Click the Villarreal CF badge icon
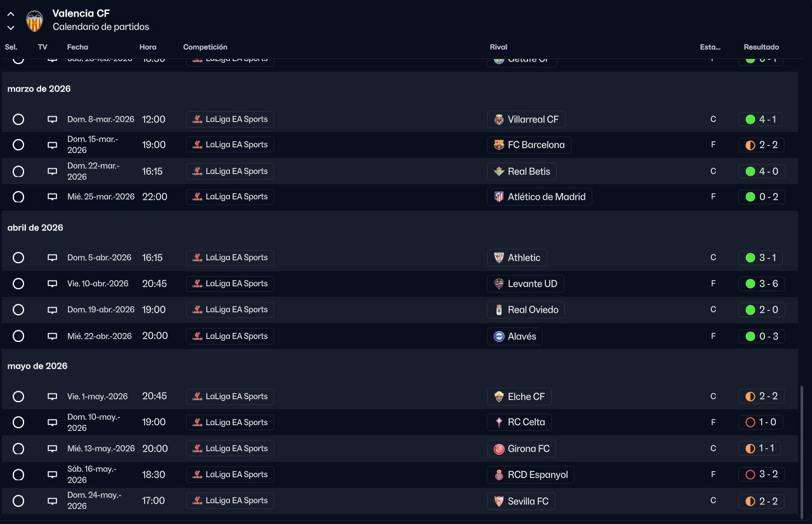This screenshot has height=524, width=812. [x=499, y=119]
